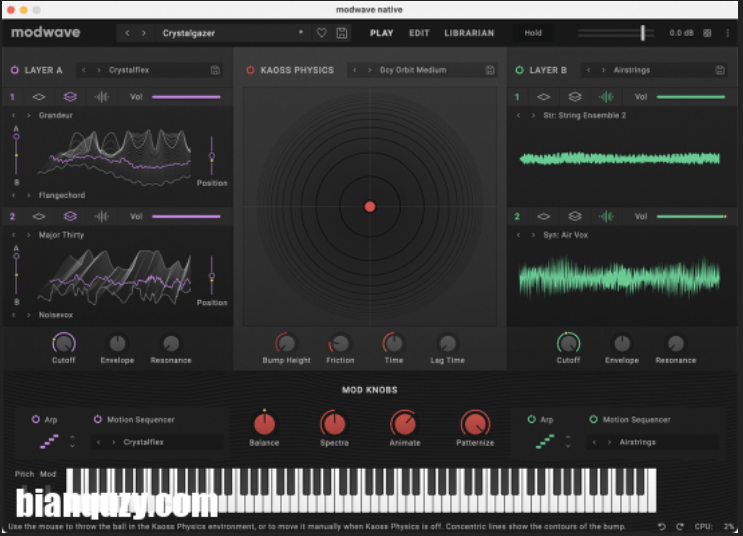
Task: Open the grid view icon beside 0.0 dB
Action: [x=707, y=33]
